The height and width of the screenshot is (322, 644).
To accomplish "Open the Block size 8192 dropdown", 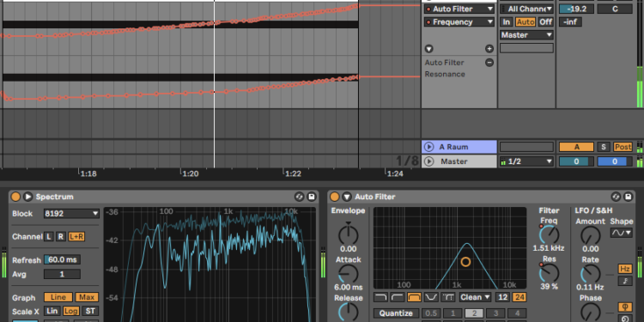I will tap(71, 214).
